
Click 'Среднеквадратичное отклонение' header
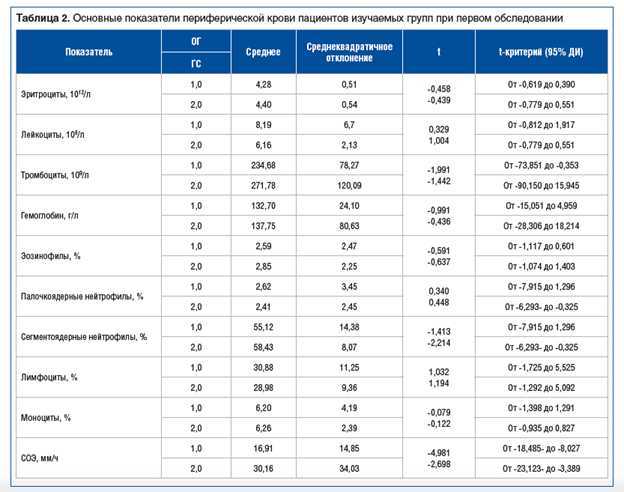(x=349, y=52)
